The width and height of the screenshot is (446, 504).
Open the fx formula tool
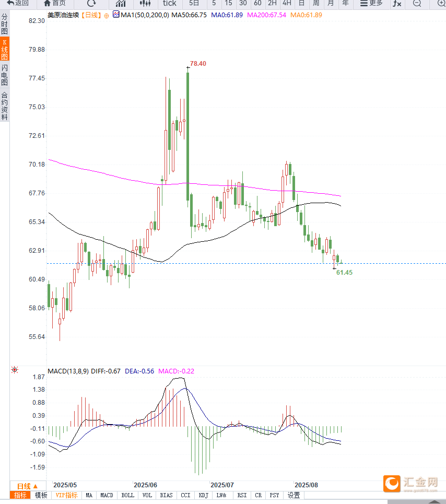pos(397,4)
